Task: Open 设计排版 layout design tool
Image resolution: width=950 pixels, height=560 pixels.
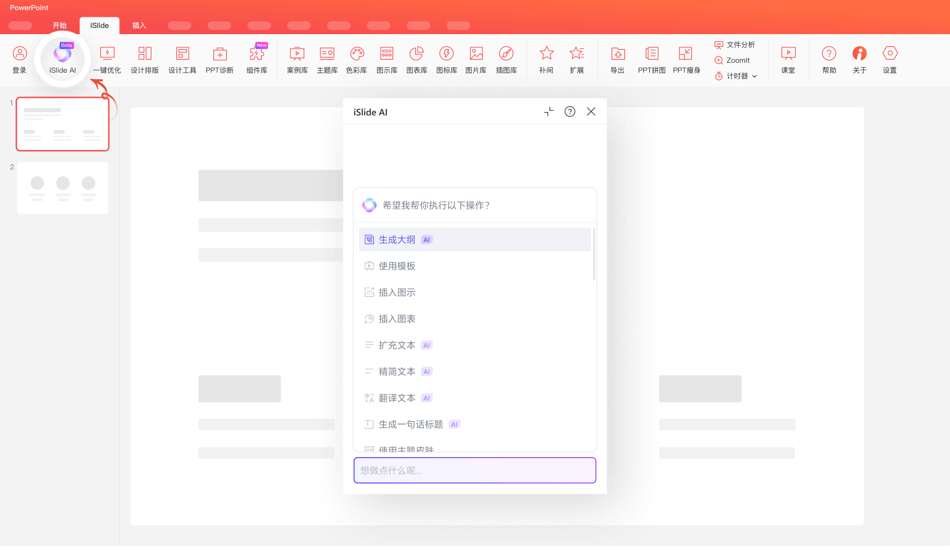Action: click(x=144, y=59)
